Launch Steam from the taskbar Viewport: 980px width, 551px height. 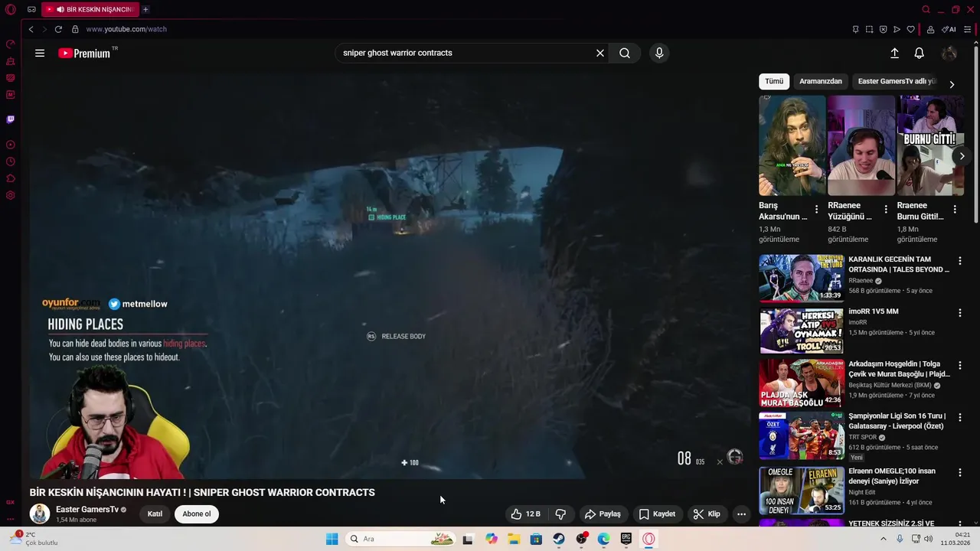coord(559,539)
